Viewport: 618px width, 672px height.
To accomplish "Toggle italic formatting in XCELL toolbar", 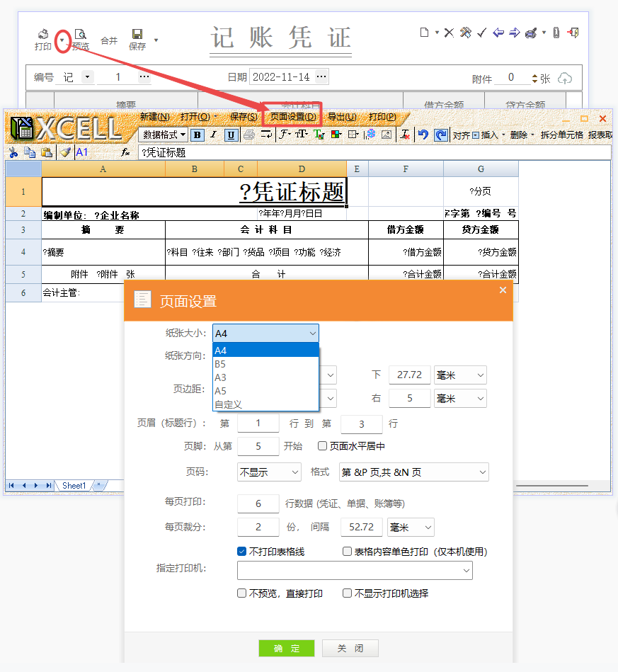I will (214, 135).
